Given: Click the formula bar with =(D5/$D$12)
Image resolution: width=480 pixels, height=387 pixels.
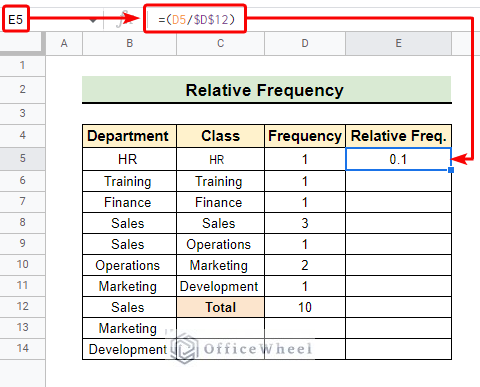Looking at the screenshot, I should point(196,20).
